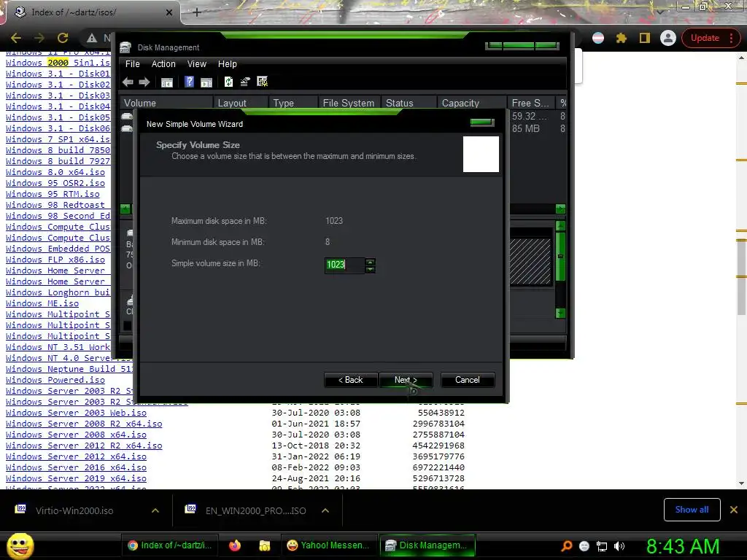747x560 pixels.
Task: Click Disk Management title bar drive icon
Action: 125,47
